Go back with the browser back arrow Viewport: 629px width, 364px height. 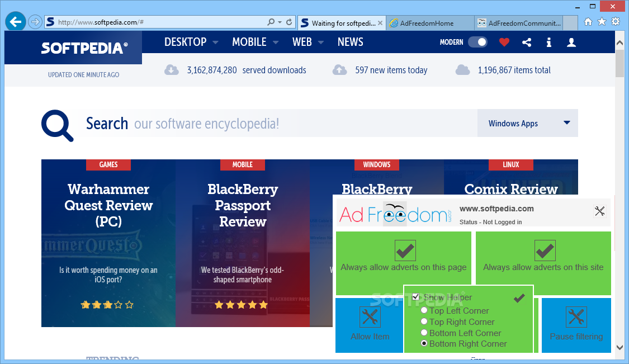tap(16, 22)
